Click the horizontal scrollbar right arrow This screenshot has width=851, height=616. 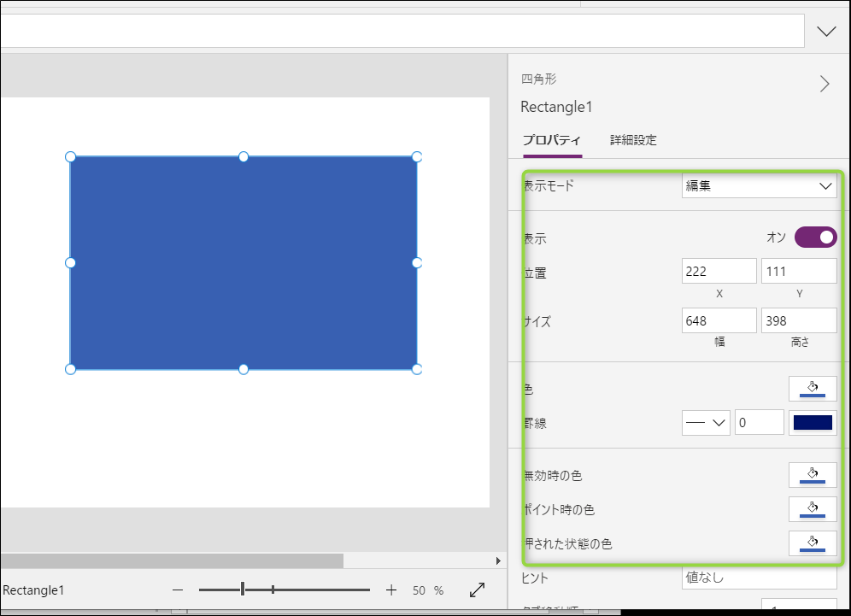point(498,560)
